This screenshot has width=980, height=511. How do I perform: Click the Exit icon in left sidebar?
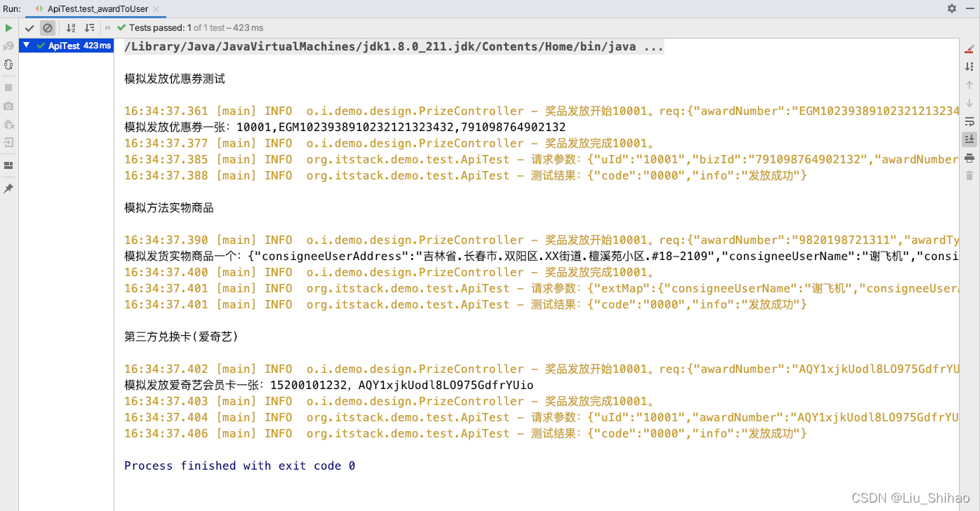coord(8,142)
